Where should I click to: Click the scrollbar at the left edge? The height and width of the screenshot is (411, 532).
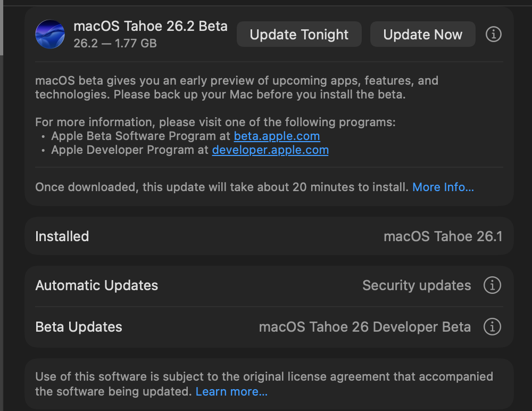coord(2,27)
